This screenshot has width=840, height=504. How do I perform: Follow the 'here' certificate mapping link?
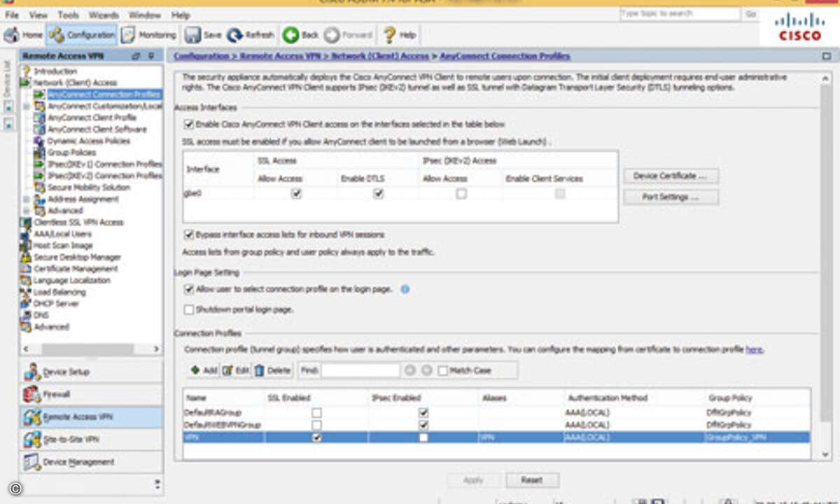point(754,349)
